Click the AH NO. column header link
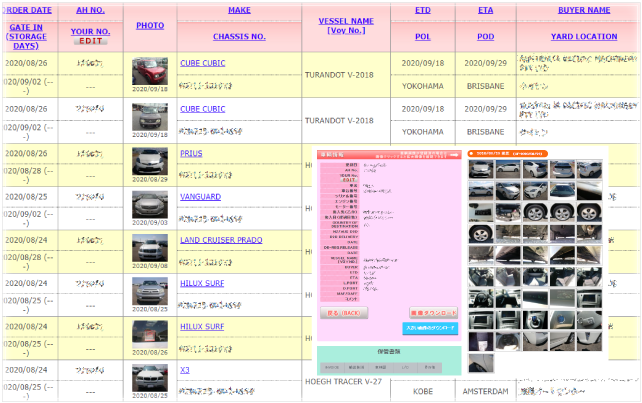Image resolution: width=642 pixels, height=403 pixels. (x=90, y=10)
